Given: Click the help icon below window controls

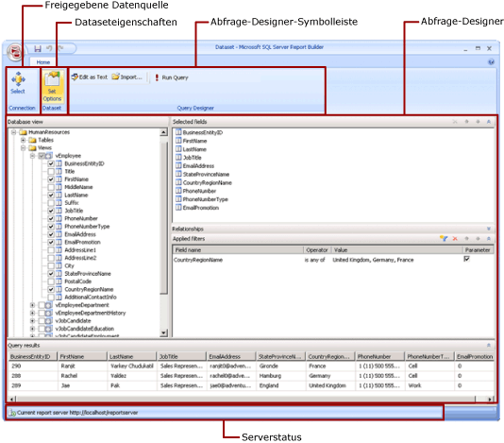Looking at the screenshot, I should click(491, 61).
